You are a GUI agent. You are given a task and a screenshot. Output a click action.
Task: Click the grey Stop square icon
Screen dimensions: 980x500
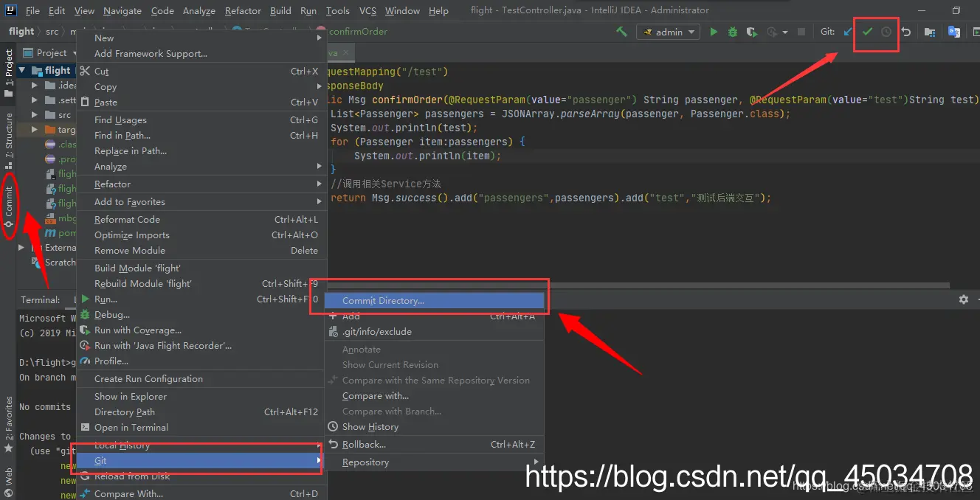[x=802, y=32]
